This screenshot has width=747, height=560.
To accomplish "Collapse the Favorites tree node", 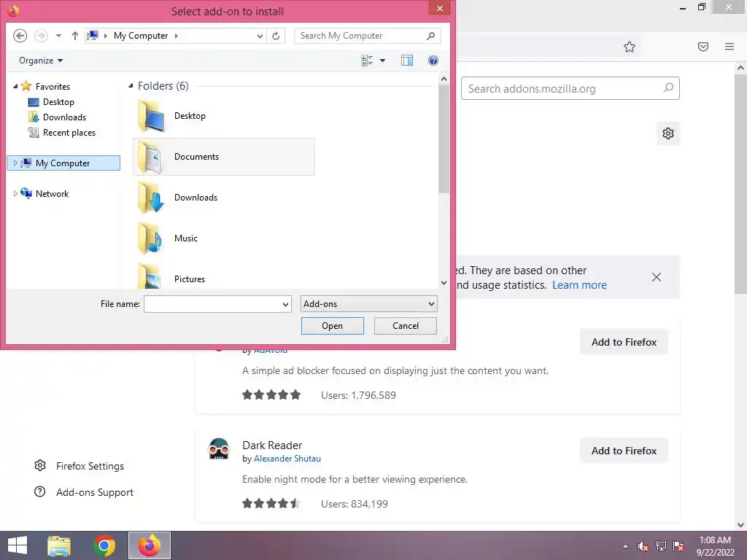I will [15, 86].
